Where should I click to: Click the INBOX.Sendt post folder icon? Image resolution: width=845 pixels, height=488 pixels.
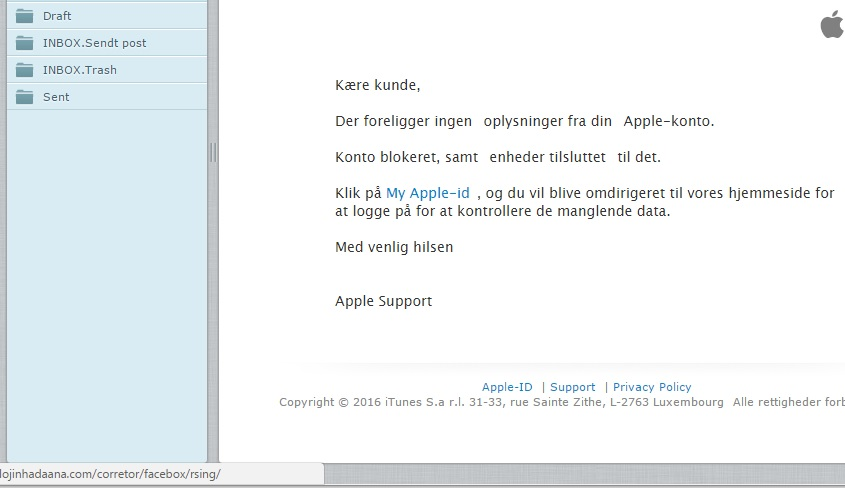coord(24,43)
